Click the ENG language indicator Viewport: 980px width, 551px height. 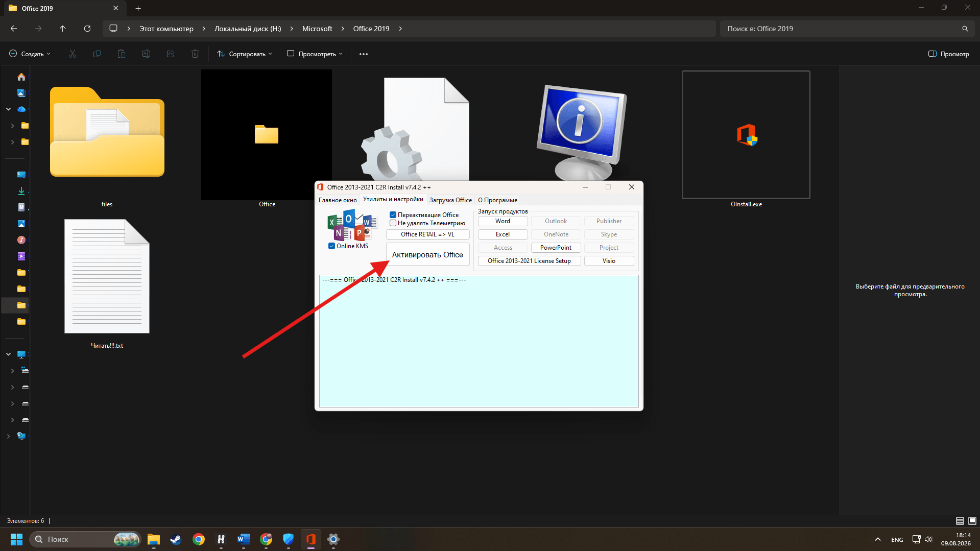click(x=897, y=539)
